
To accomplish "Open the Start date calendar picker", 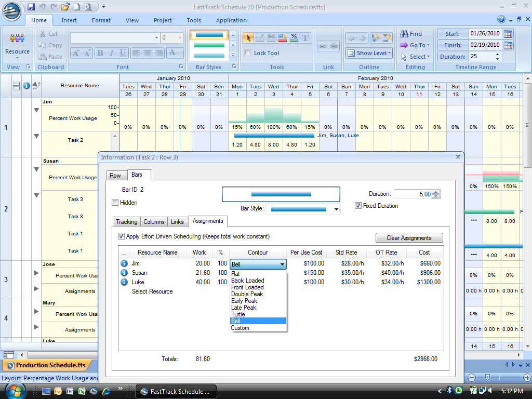I will pos(508,34).
